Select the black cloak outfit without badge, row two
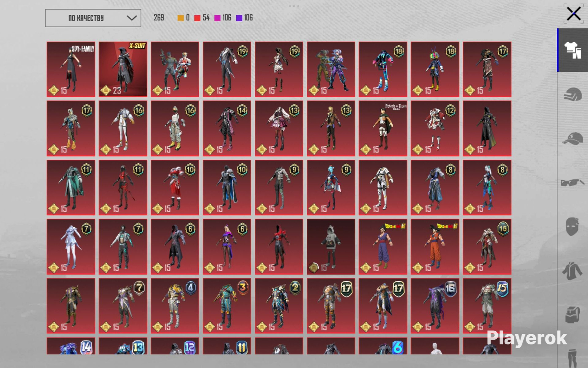This screenshot has height=368, width=588. coord(487,128)
